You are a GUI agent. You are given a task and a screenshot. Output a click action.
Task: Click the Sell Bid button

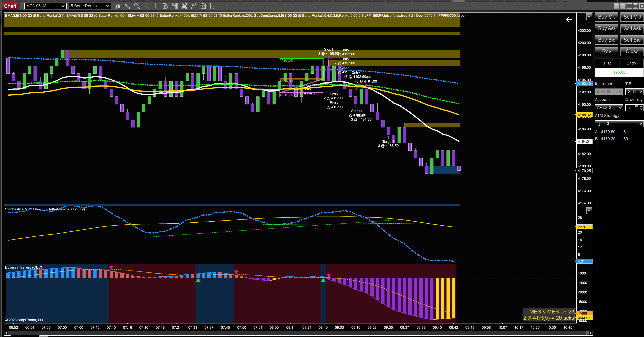point(632,40)
